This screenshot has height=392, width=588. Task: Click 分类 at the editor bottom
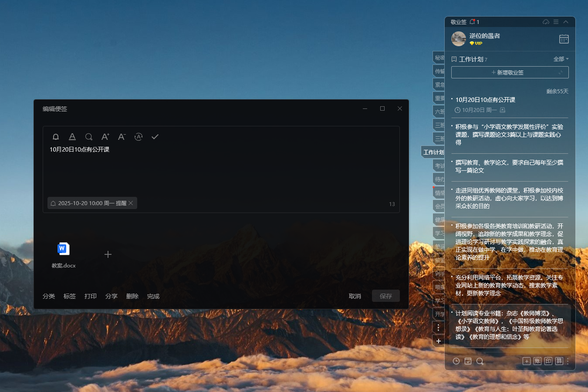coord(49,296)
